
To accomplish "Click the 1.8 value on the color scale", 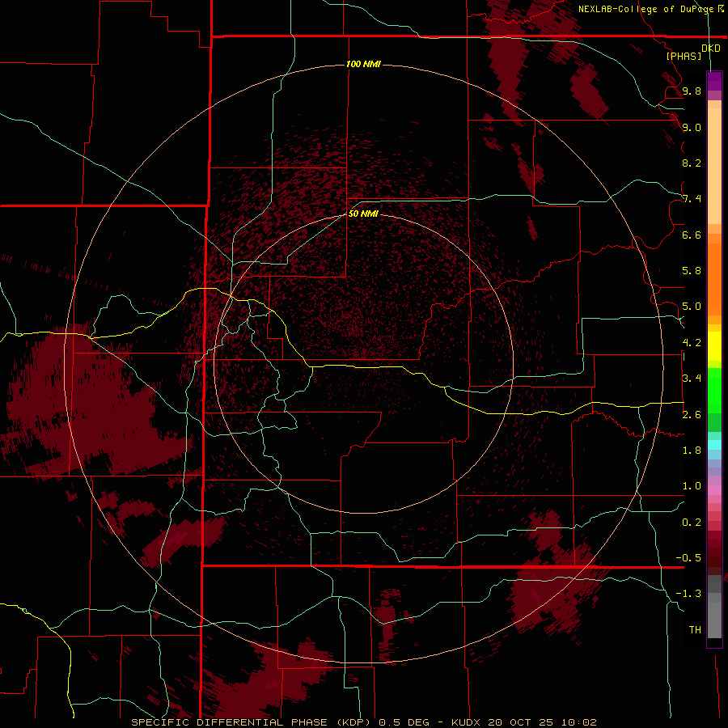I will (x=692, y=451).
